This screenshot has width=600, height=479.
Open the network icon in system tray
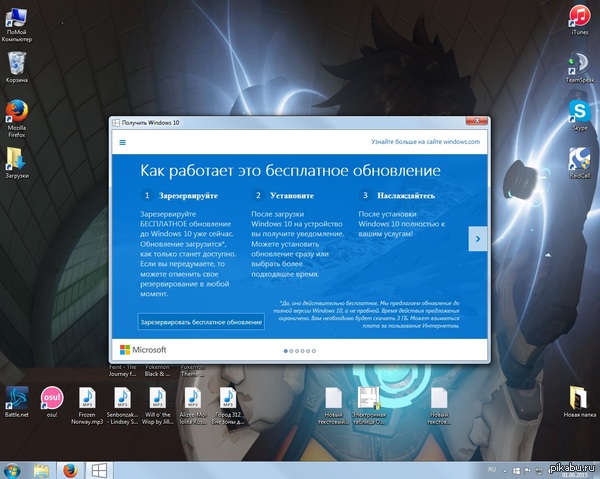[x=539, y=470]
